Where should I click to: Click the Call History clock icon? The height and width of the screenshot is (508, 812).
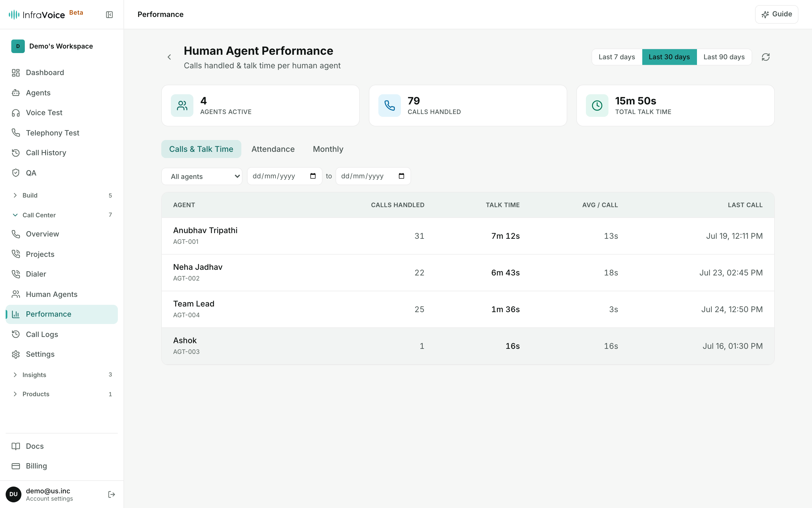[x=16, y=152]
